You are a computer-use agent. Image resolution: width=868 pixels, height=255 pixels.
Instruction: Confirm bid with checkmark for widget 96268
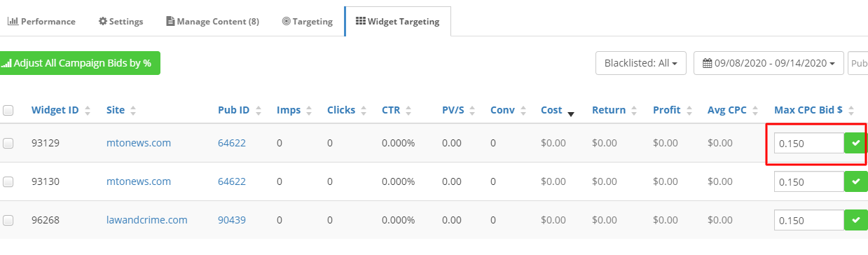pyautogui.click(x=855, y=220)
